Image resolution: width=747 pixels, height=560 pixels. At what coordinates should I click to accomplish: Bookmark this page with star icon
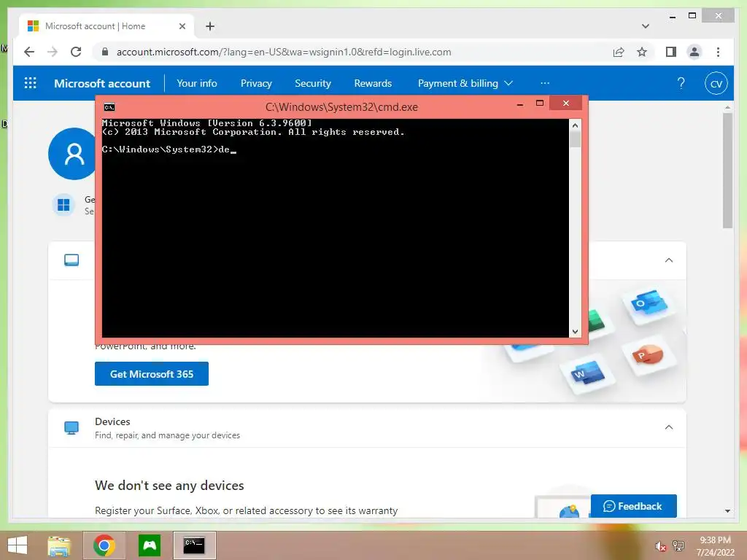pyautogui.click(x=642, y=52)
